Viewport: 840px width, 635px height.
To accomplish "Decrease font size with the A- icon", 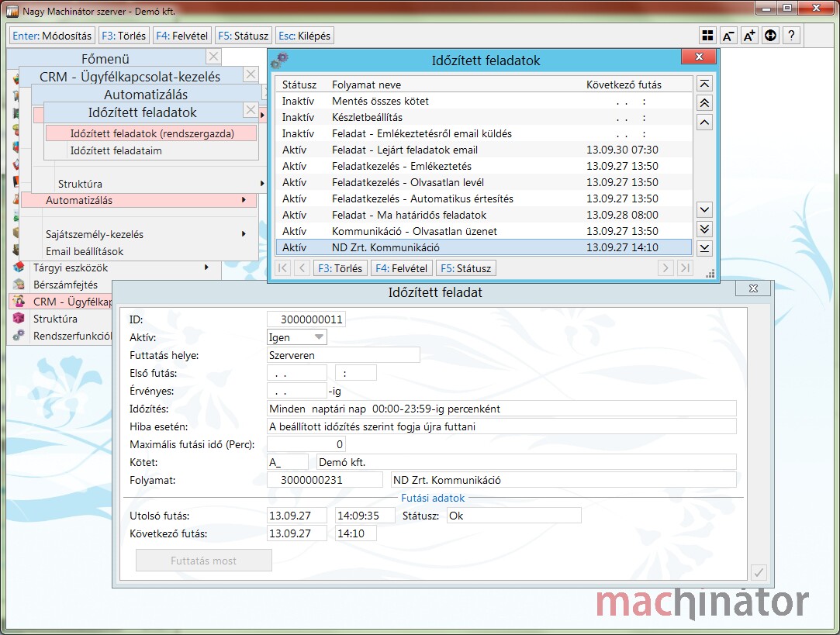I will tap(728, 36).
